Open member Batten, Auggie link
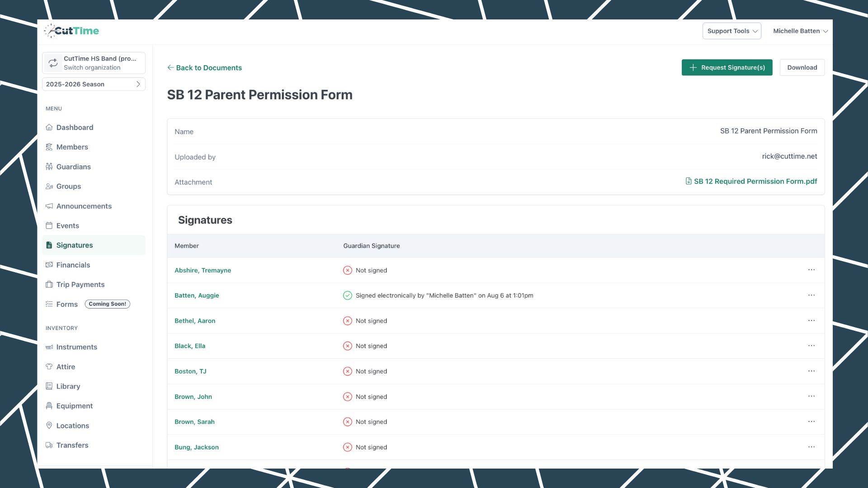Screen dimensions: 868x488 [197, 296]
